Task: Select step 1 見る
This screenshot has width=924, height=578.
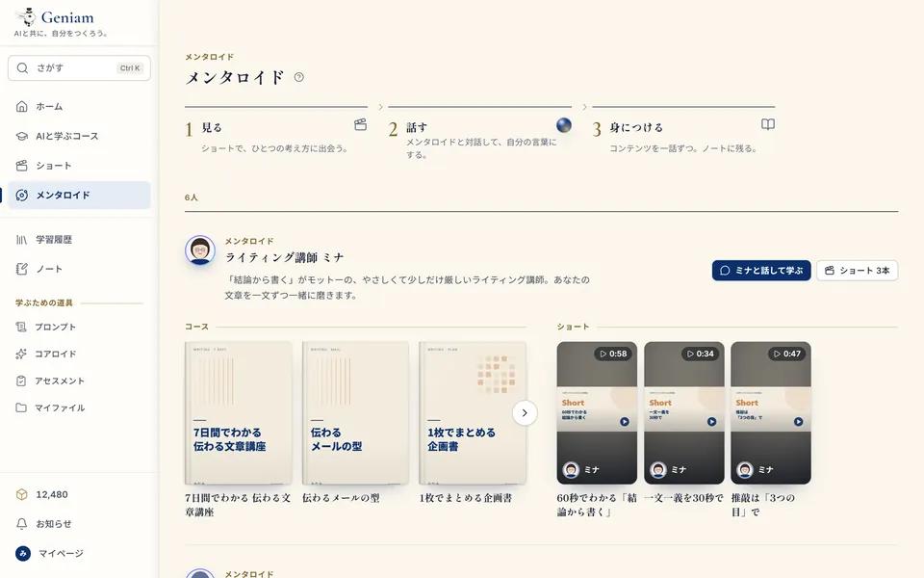Action: 276,132
